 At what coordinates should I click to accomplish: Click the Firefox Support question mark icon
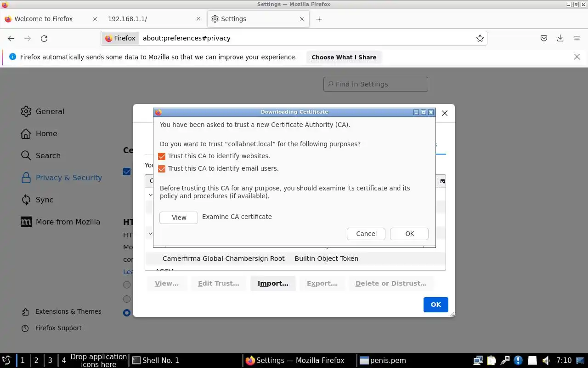click(x=25, y=328)
